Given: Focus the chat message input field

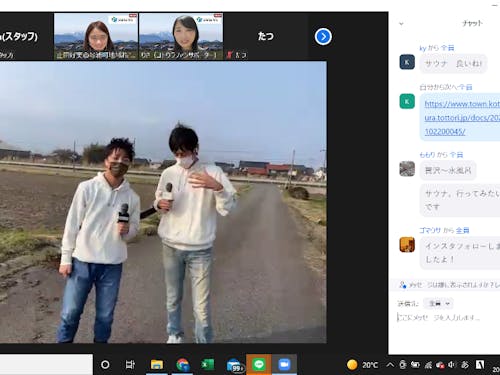Looking at the screenshot, I should coord(448,318).
